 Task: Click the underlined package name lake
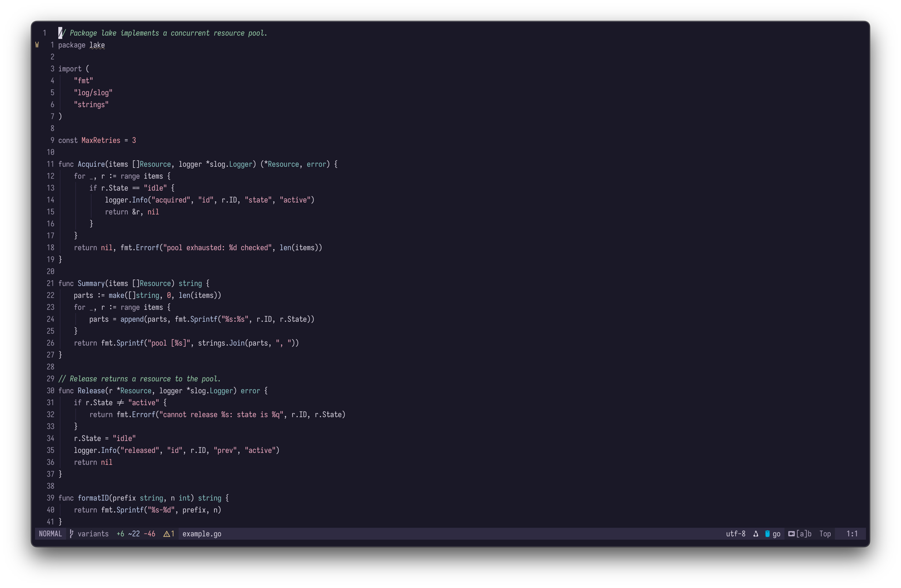click(x=97, y=45)
